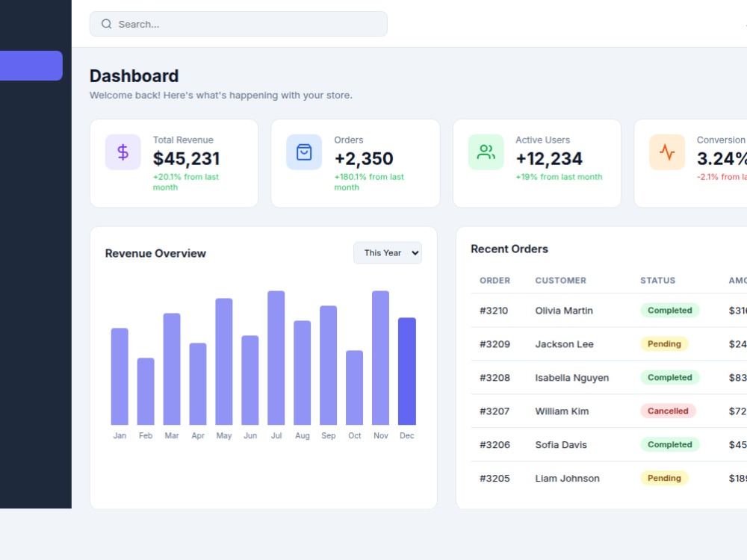Click Completed badge for Isabella Nguyen
The height and width of the screenshot is (560, 747).
point(670,378)
